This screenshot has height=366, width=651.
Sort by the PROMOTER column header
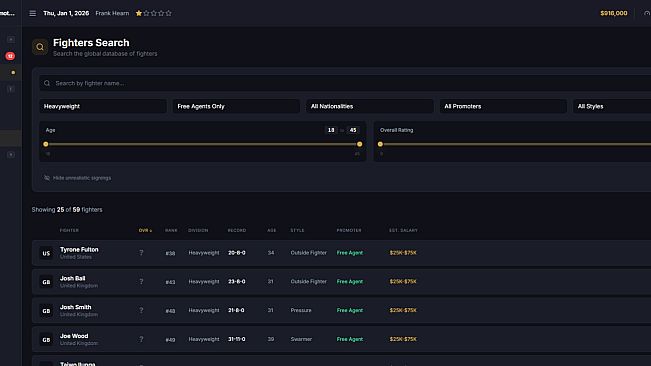349,230
